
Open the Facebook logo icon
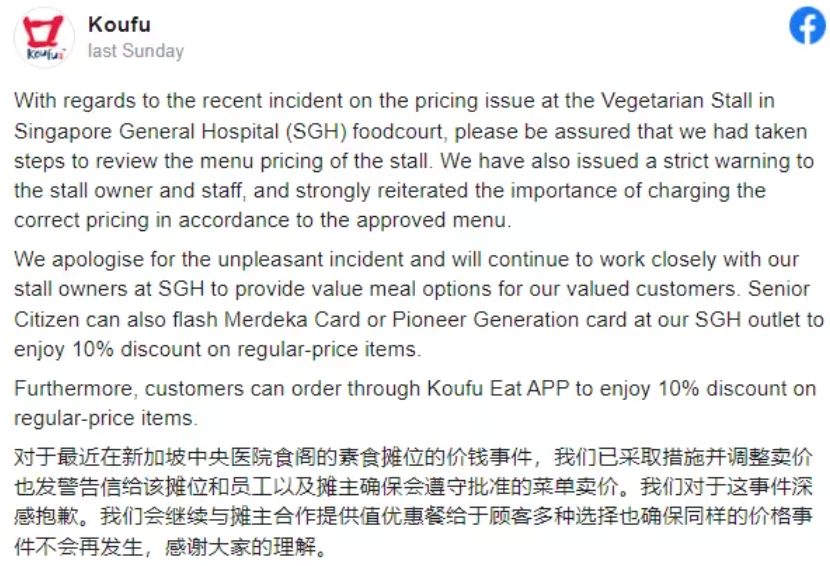(x=808, y=25)
